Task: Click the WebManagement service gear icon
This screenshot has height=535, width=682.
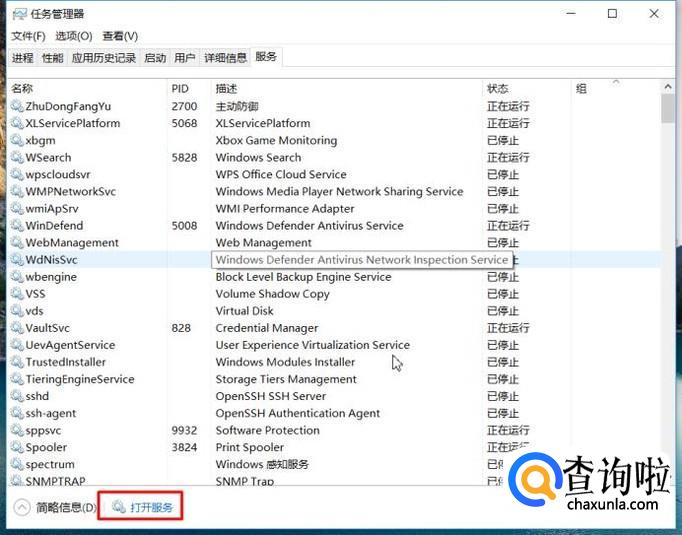Action: click(17, 242)
